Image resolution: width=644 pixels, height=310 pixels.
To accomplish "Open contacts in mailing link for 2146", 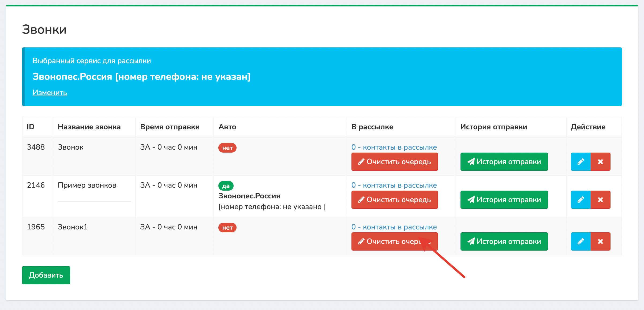I will pyautogui.click(x=394, y=185).
